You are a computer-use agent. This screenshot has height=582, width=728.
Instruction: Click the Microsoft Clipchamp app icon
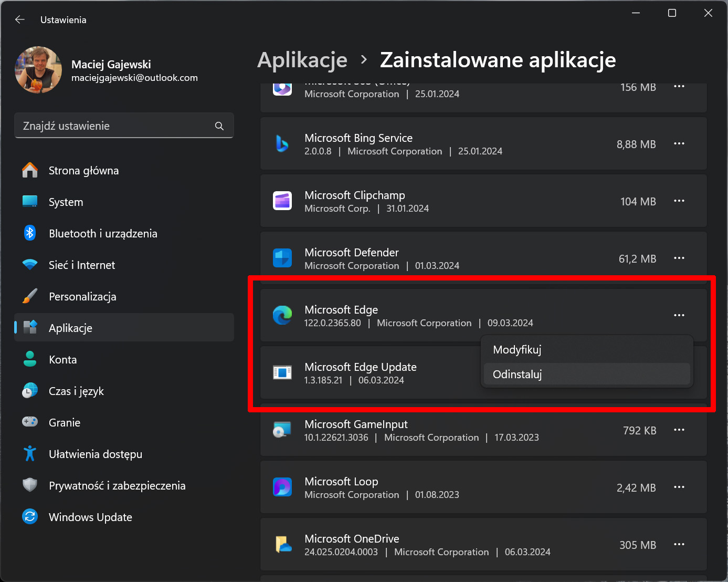(282, 201)
